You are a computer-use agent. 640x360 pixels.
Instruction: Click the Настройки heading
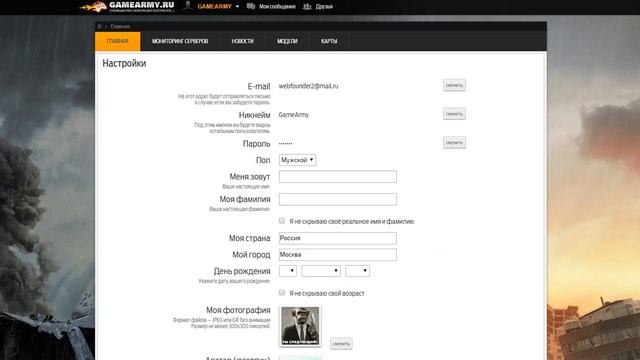pos(124,63)
